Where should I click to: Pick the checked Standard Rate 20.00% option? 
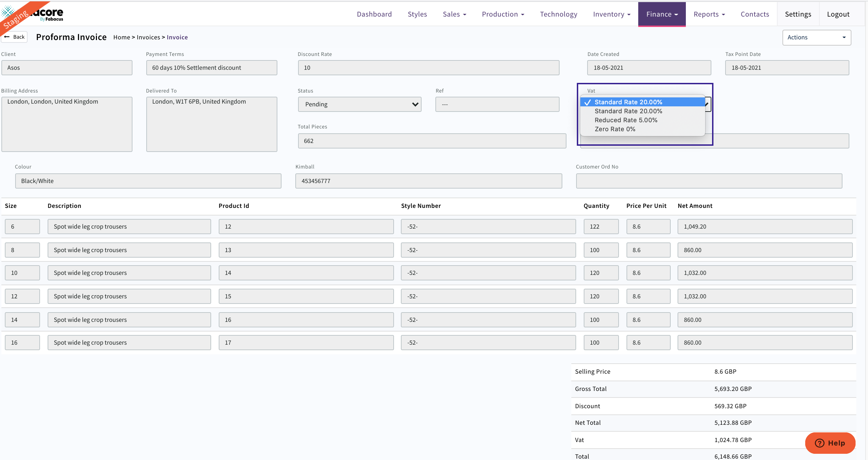628,102
